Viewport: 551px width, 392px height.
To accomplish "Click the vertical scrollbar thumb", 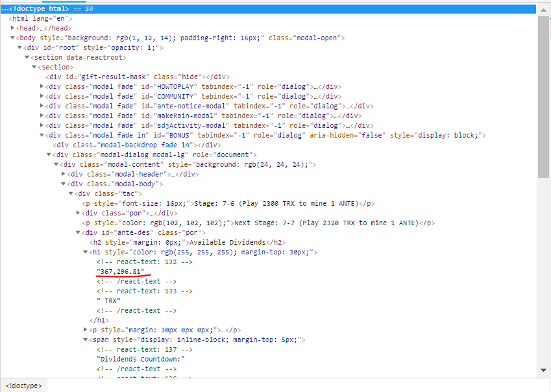I will click(544, 97).
